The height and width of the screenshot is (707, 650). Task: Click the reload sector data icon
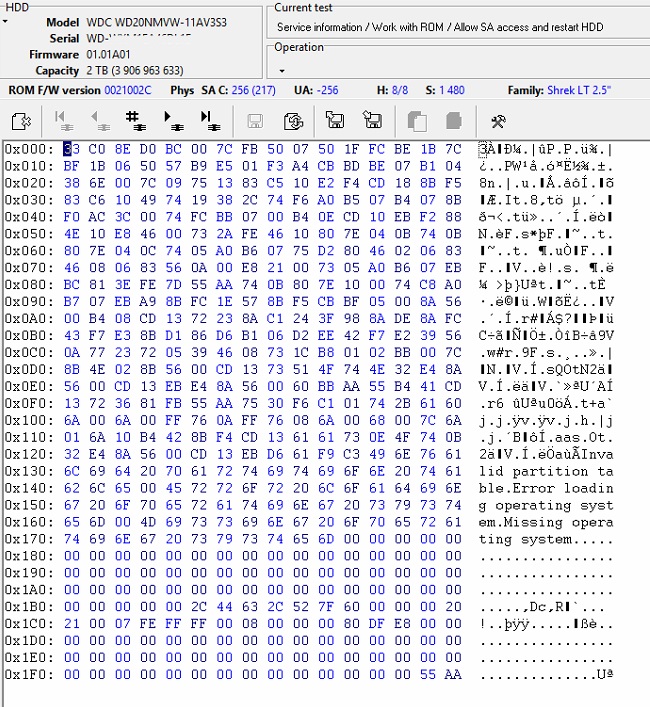[294, 121]
